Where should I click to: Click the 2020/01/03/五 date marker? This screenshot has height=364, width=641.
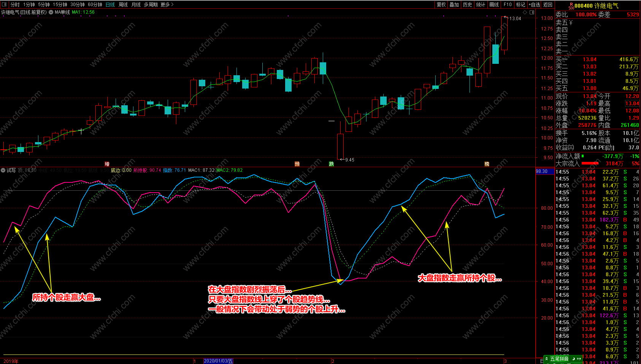click(x=218, y=361)
